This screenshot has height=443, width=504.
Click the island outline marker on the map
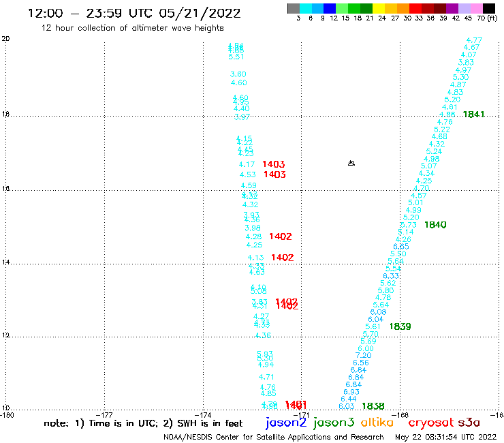click(x=351, y=163)
